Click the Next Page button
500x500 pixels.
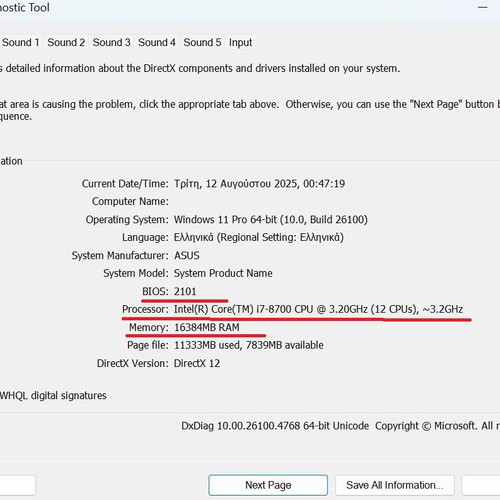pyautogui.click(x=268, y=485)
